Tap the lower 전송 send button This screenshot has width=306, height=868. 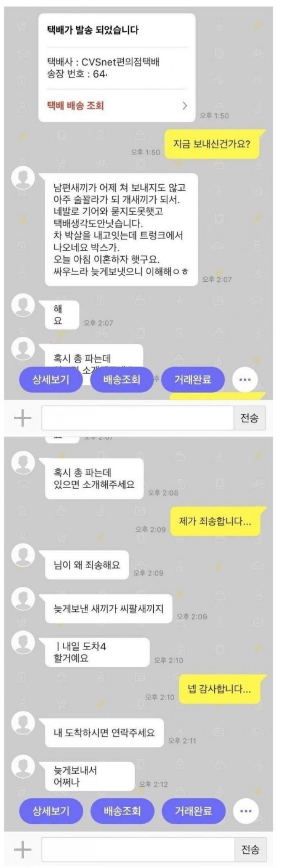tap(250, 849)
